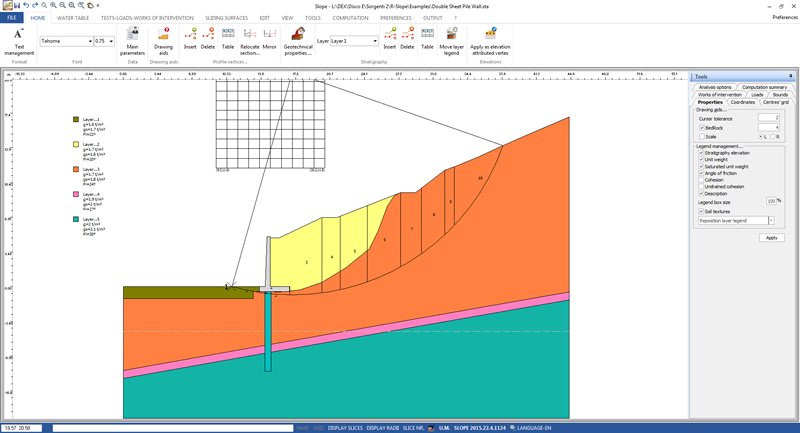This screenshot has width=800, height=433.
Task: Click the Apply button
Action: 771,238
